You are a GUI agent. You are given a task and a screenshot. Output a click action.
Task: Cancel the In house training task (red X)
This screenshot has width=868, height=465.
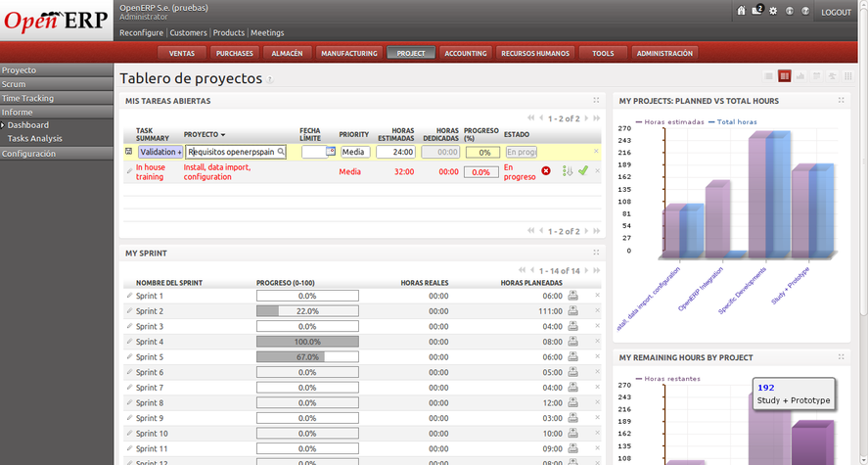546,171
